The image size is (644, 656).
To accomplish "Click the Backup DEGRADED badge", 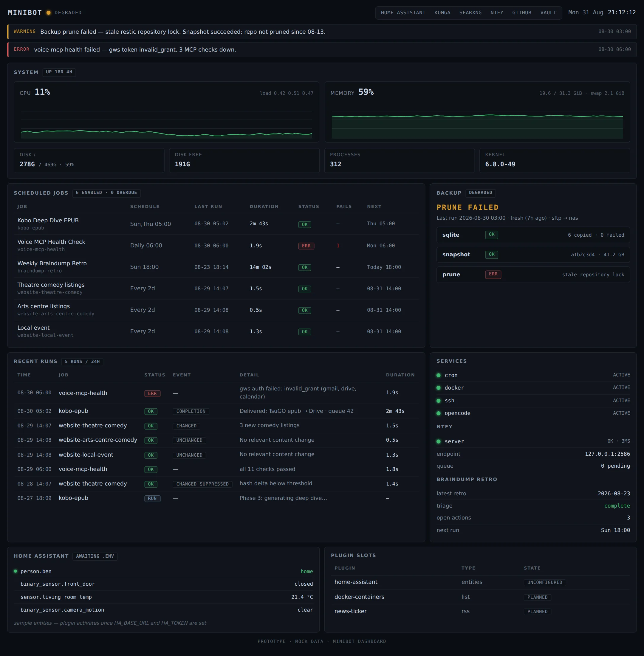I will coord(480,193).
